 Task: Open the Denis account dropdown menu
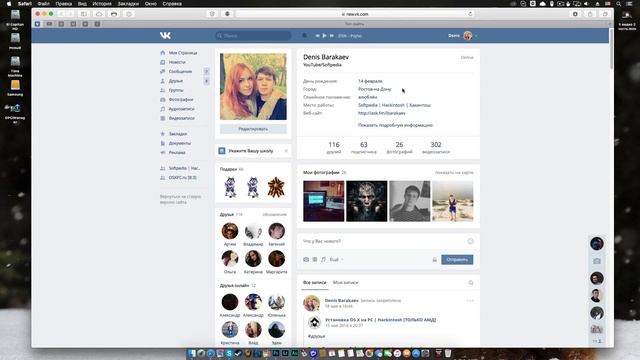[463, 36]
